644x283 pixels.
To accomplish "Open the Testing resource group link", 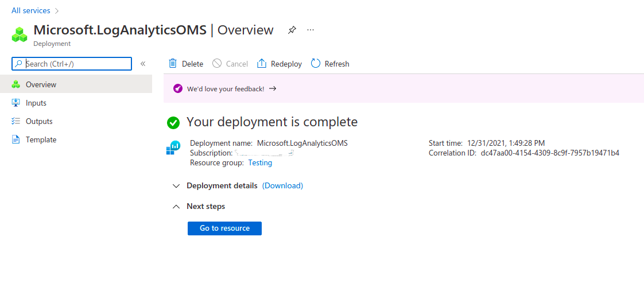I will coord(260,162).
